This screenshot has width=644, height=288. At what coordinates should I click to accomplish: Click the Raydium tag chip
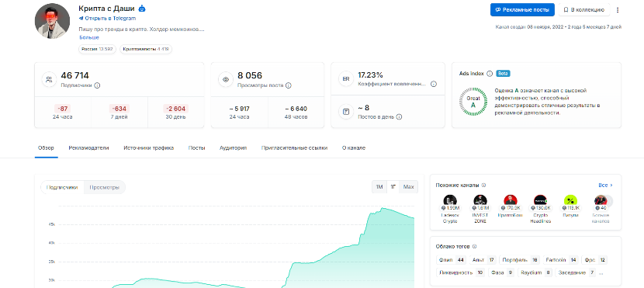(x=535, y=272)
